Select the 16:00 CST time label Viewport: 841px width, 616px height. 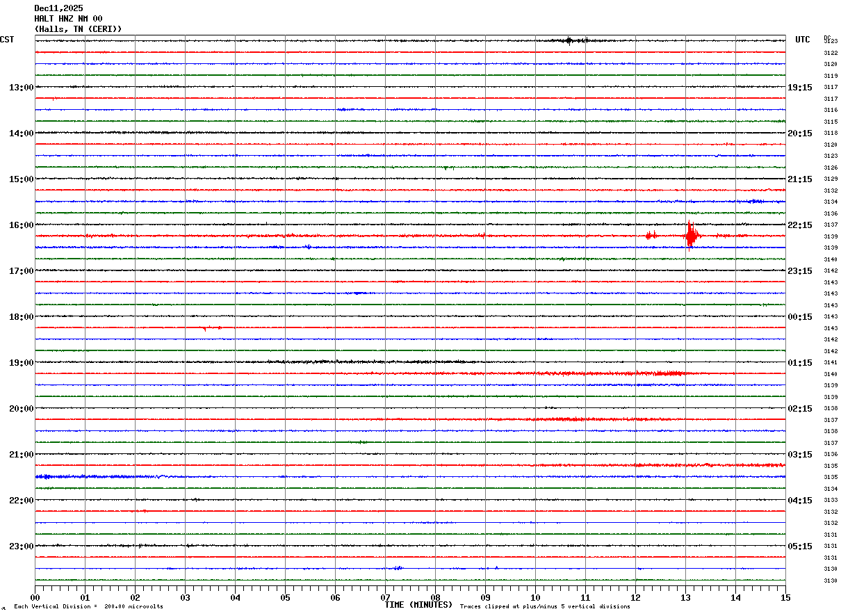[21, 225]
